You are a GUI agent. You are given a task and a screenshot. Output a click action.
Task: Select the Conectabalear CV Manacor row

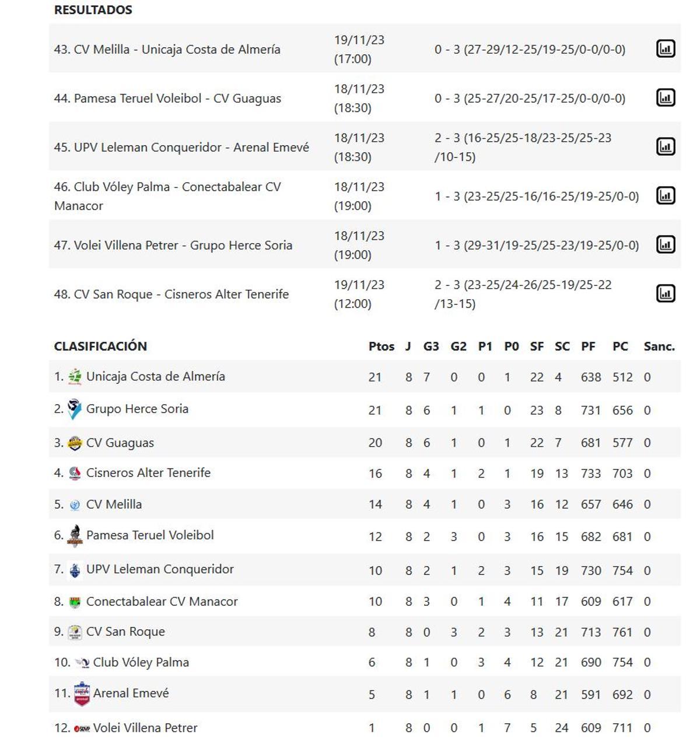pos(161,601)
